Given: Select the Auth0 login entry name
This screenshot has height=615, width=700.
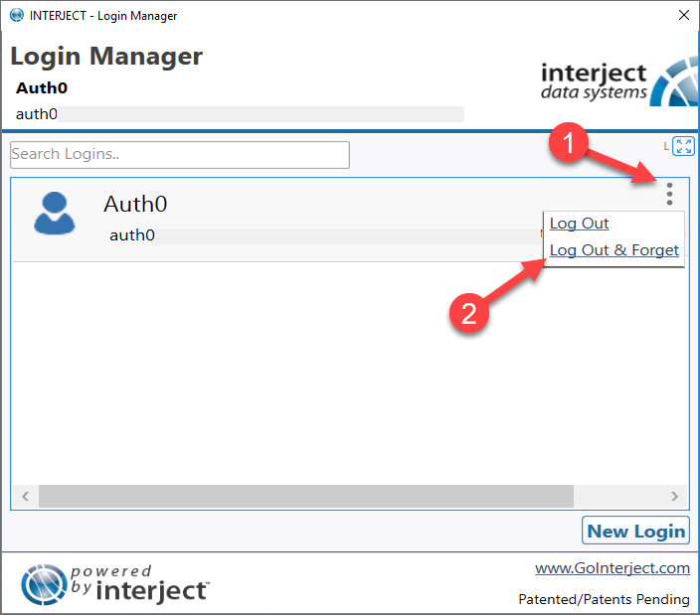Looking at the screenshot, I should (x=135, y=205).
